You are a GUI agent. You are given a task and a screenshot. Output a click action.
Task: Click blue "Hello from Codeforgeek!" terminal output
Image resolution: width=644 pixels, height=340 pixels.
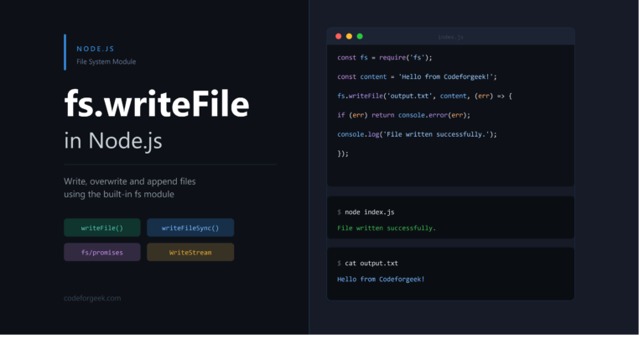coord(381,280)
